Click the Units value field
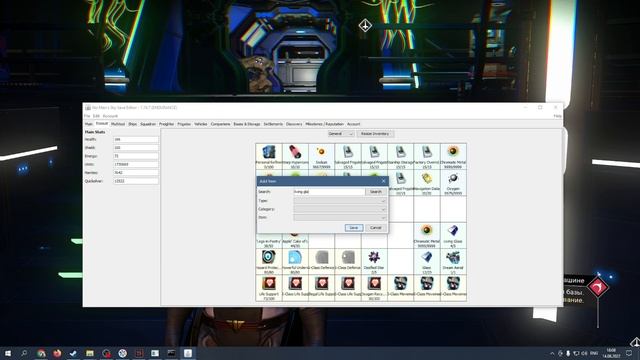The image size is (640, 360). coord(136,164)
